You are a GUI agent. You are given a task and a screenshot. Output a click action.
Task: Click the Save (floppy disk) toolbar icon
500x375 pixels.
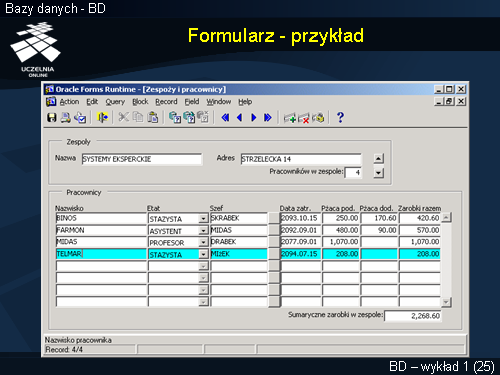(52, 117)
